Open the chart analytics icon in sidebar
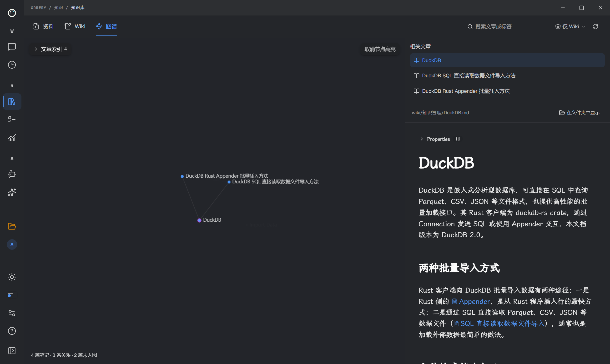Viewport: 610px width, 364px height. click(12, 138)
